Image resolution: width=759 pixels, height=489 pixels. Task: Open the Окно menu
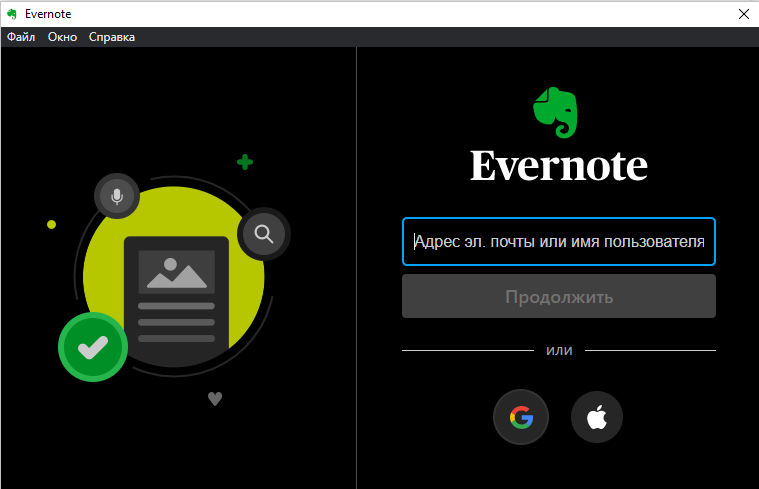(62, 37)
